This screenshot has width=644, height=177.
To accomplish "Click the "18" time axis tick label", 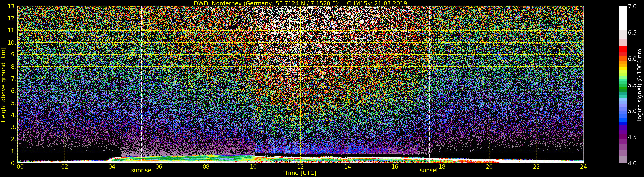I will point(442,167).
